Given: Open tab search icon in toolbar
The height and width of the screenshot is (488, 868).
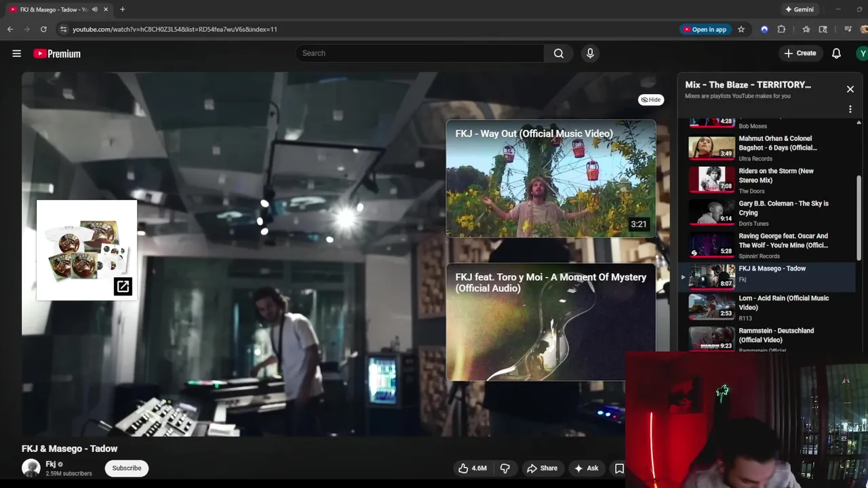Looking at the screenshot, I should [x=823, y=29].
